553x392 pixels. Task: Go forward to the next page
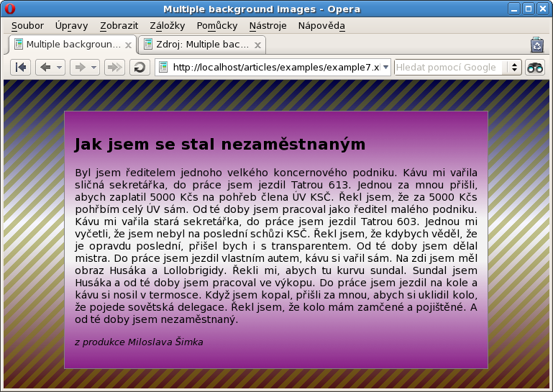point(80,67)
